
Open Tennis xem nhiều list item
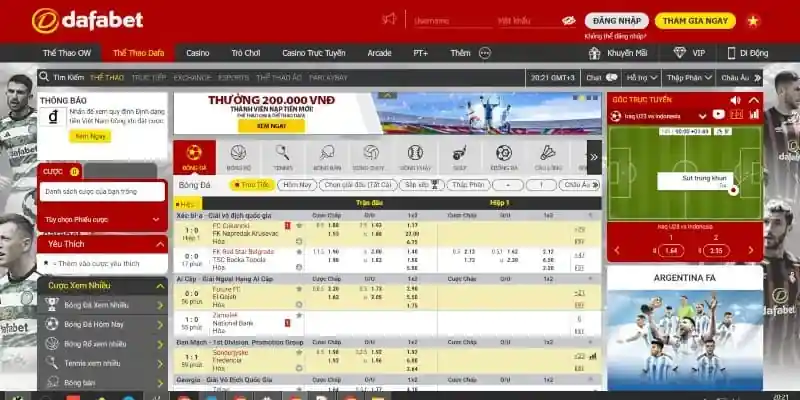coord(103,363)
